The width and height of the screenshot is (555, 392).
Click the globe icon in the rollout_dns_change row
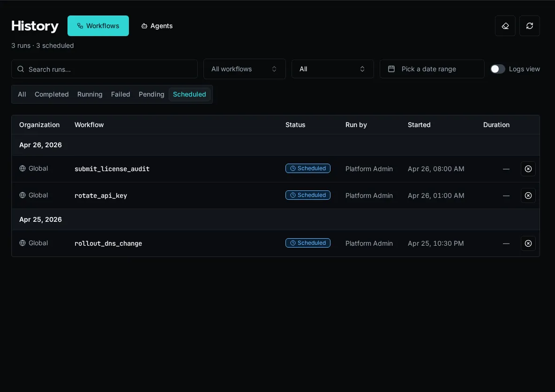pyautogui.click(x=22, y=243)
